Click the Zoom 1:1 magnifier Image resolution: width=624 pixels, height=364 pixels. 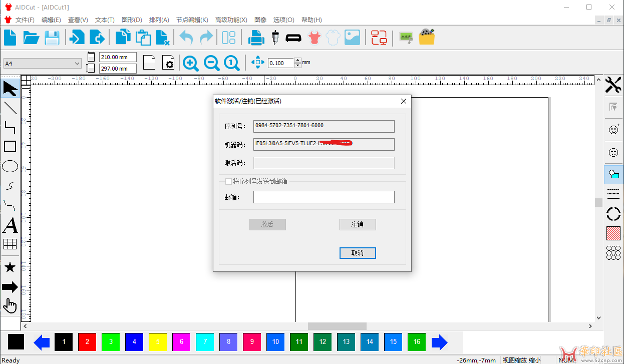pyautogui.click(x=231, y=63)
